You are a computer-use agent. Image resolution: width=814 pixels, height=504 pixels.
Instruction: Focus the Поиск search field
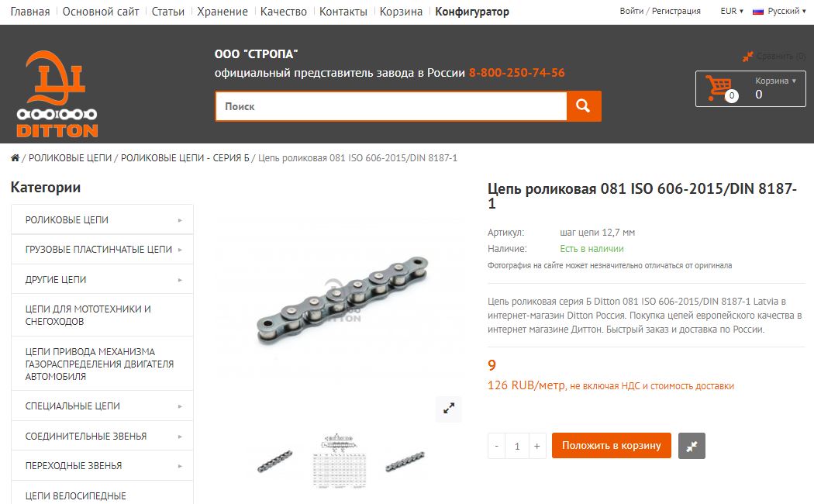tap(391, 106)
